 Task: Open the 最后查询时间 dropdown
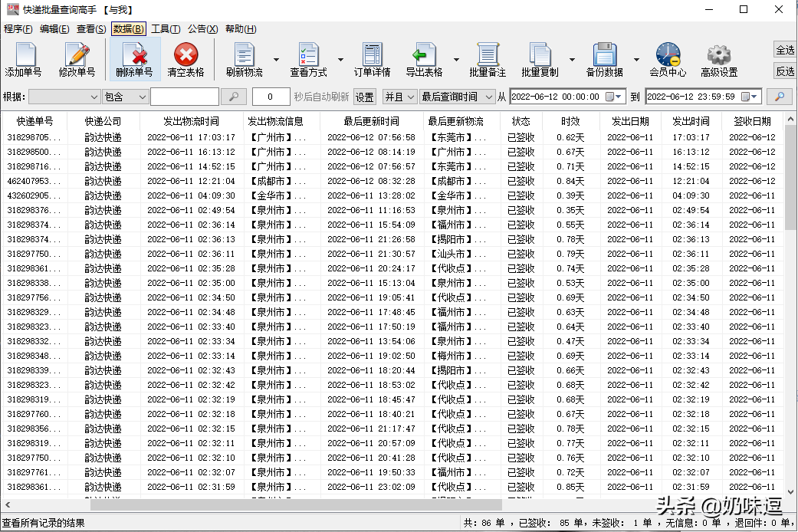coord(457,97)
